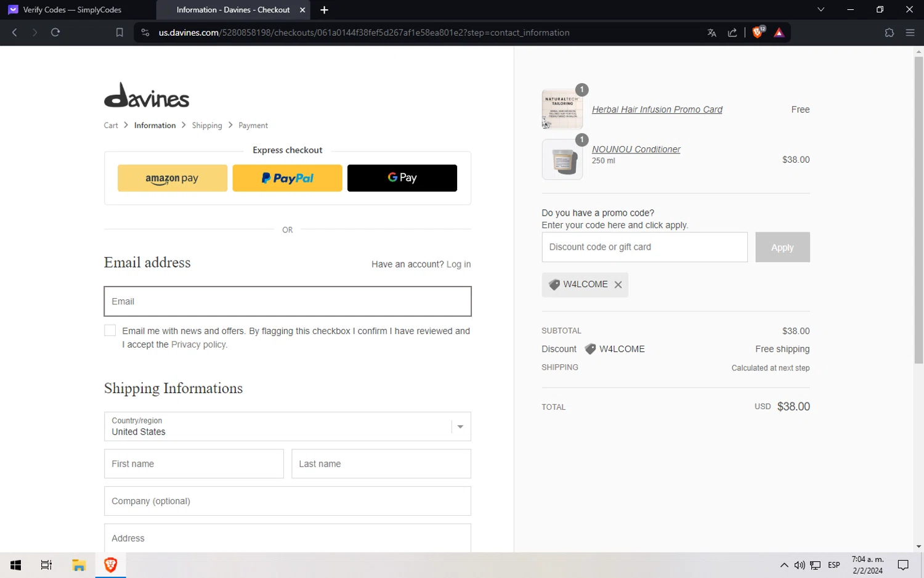Viewport: 924px width, 578px height.
Task: Select the Information Davines Checkout tab
Action: coord(233,10)
